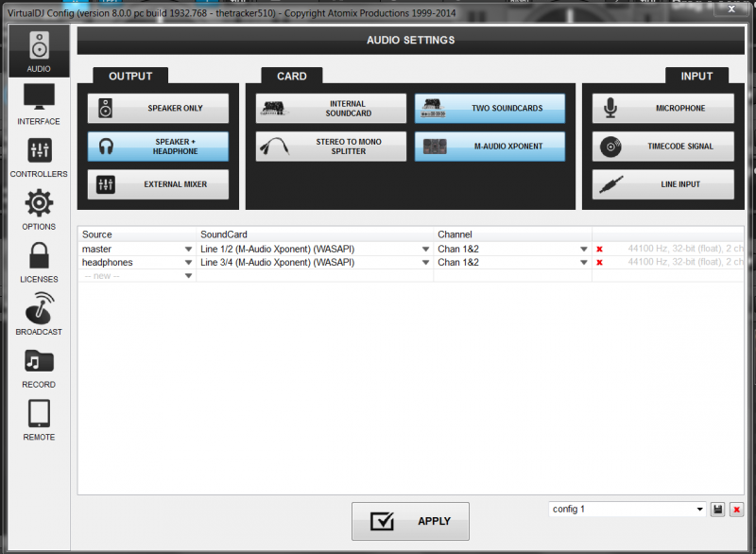This screenshot has height=554, width=756.
Task: Open Line 1/2 soundcard dropdown
Action: point(425,250)
